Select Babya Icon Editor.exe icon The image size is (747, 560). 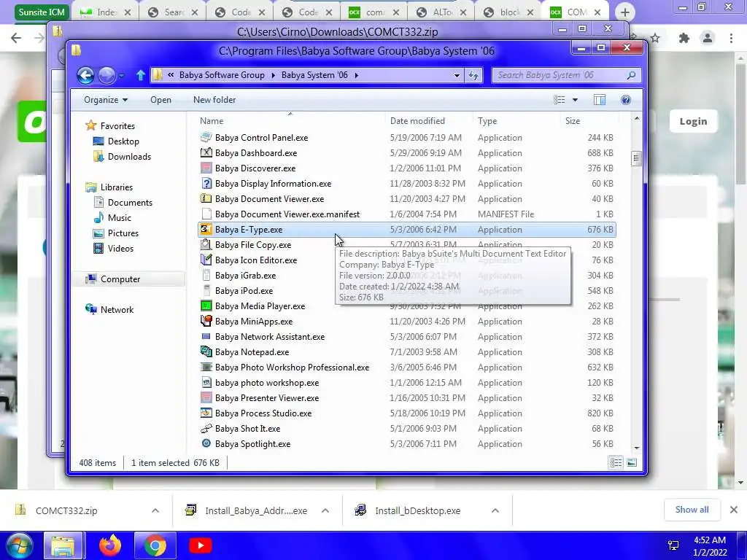pyautogui.click(x=206, y=260)
